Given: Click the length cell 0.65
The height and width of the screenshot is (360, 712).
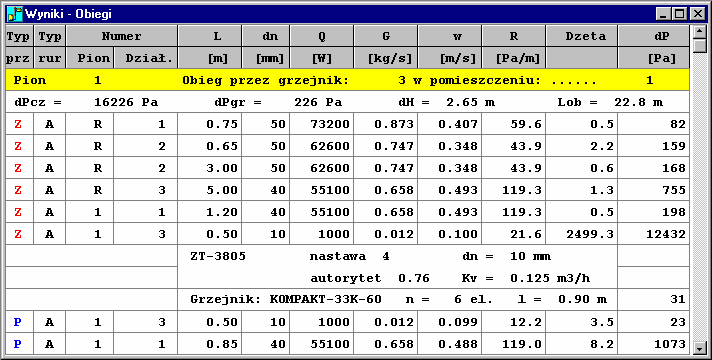Looking at the screenshot, I should (x=209, y=146).
